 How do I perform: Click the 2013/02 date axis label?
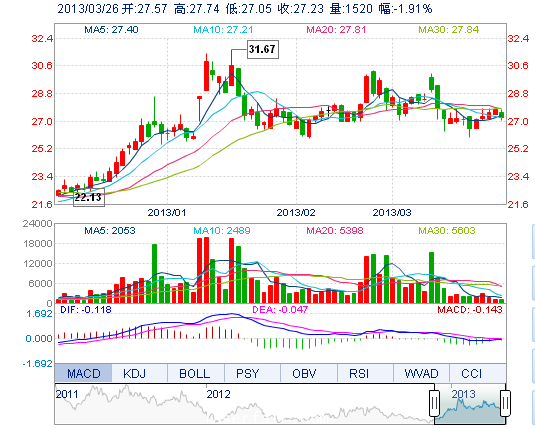[x=296, y=212]
